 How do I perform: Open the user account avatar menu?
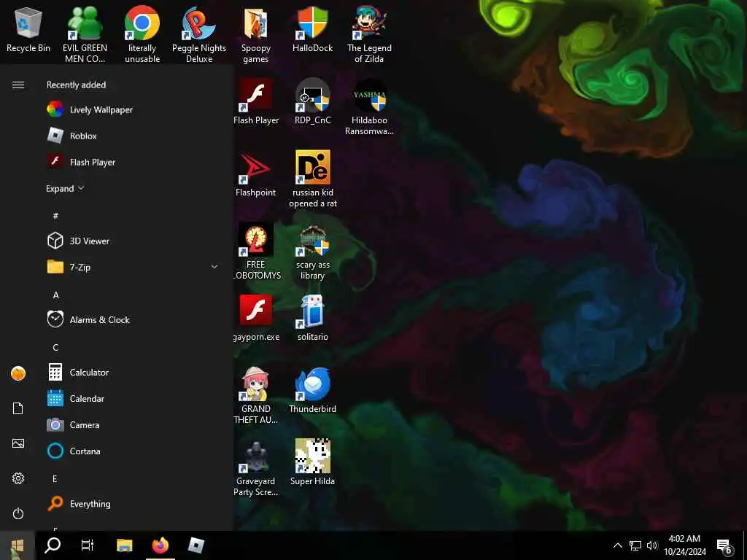pos(18,373)
